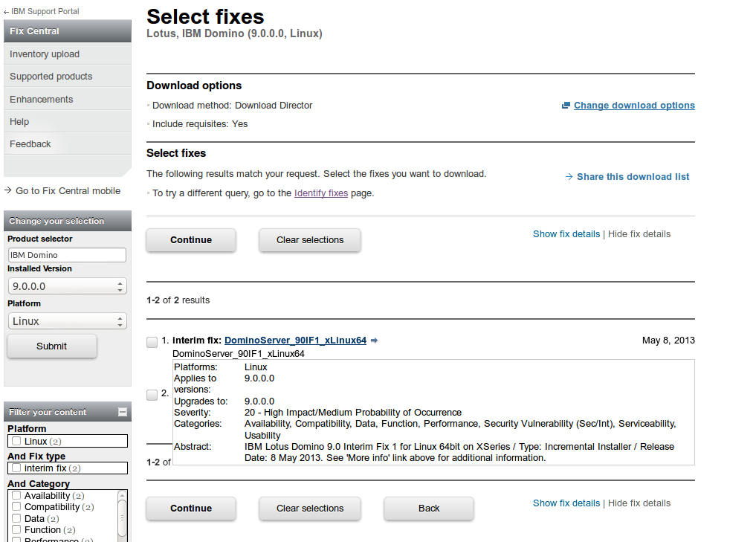756x542 pixels.
Task: Click the top Clear selections button
Action: pyautogui.click(x=310, y=239)
